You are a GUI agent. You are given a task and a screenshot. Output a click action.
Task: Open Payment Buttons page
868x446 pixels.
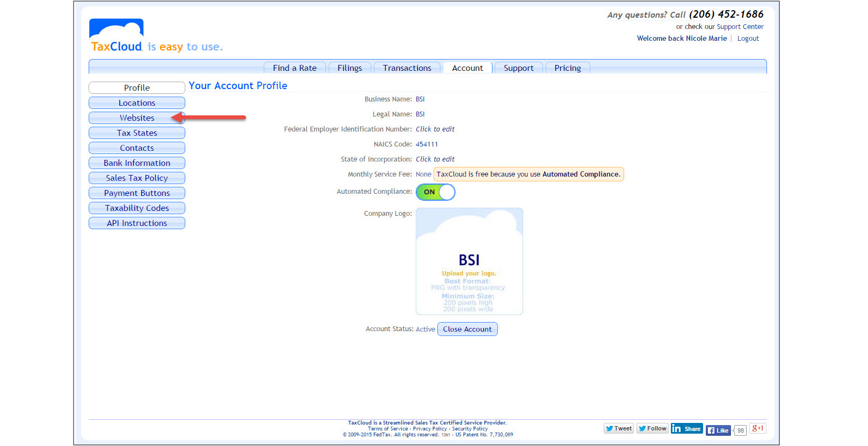137,193
